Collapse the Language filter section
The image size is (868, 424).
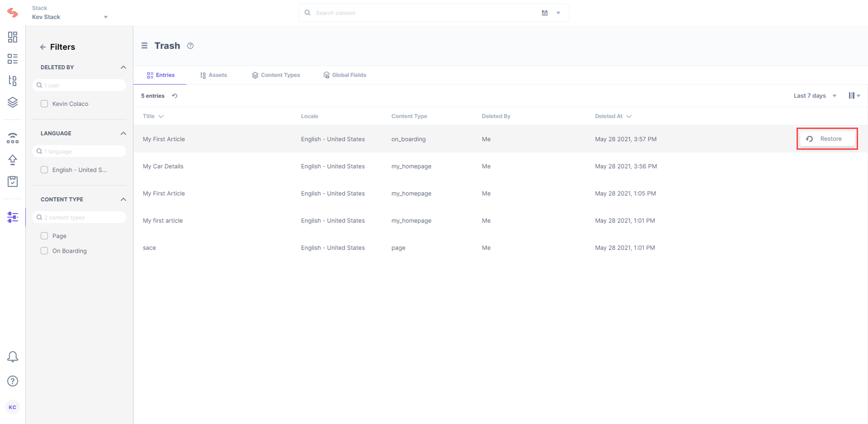point(123,133)
